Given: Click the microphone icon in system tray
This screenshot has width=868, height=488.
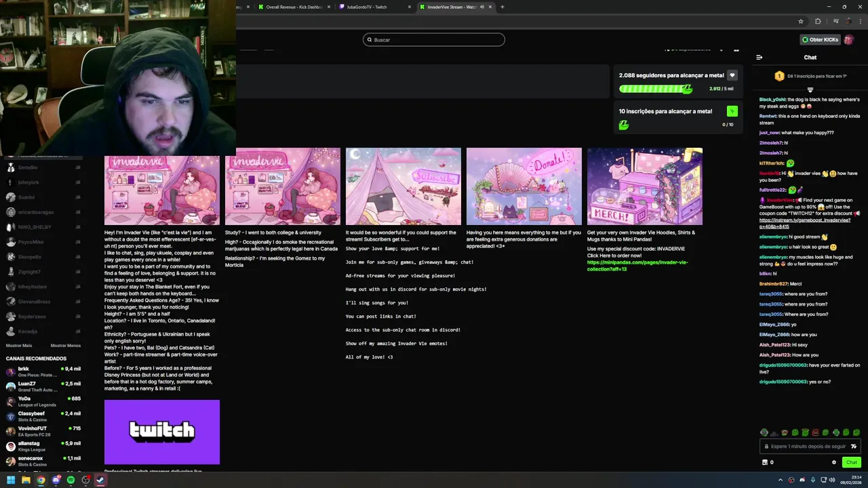Looking at the screenshot, I should pos(813,480).
